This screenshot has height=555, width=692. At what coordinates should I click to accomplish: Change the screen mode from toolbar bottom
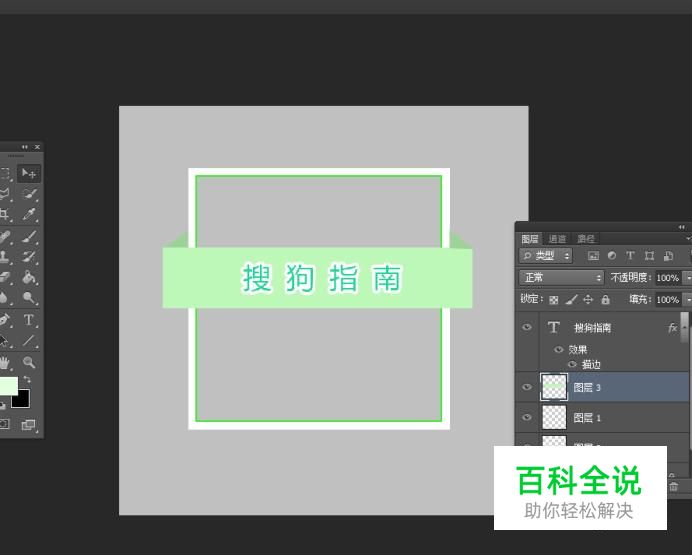click(x=29, y=425)
